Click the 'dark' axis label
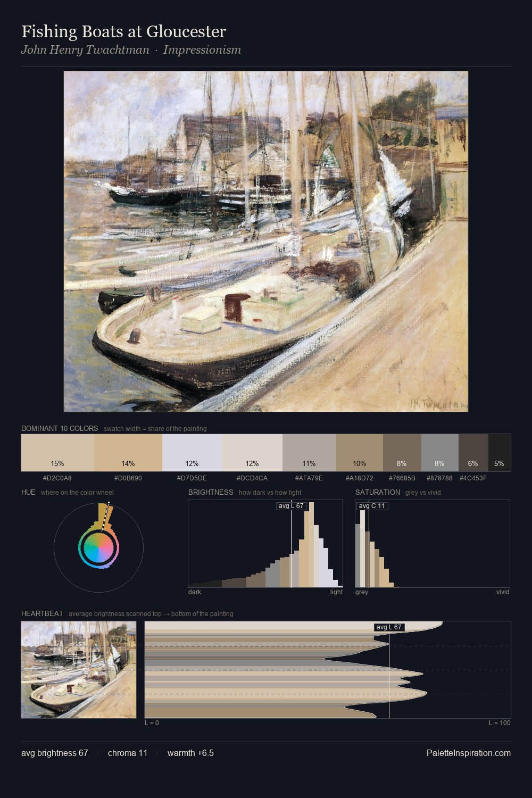This screenshot has width=532, height=798. (195, 592)
